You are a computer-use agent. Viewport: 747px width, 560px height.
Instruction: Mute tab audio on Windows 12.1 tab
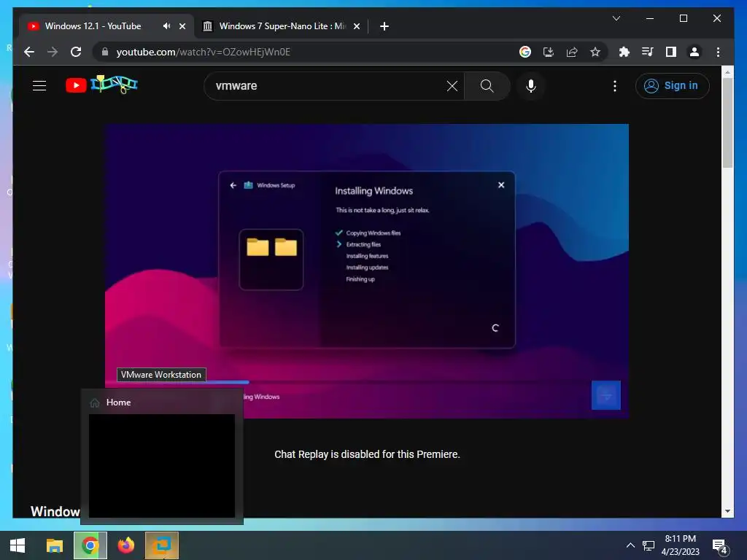pos(166,26)
